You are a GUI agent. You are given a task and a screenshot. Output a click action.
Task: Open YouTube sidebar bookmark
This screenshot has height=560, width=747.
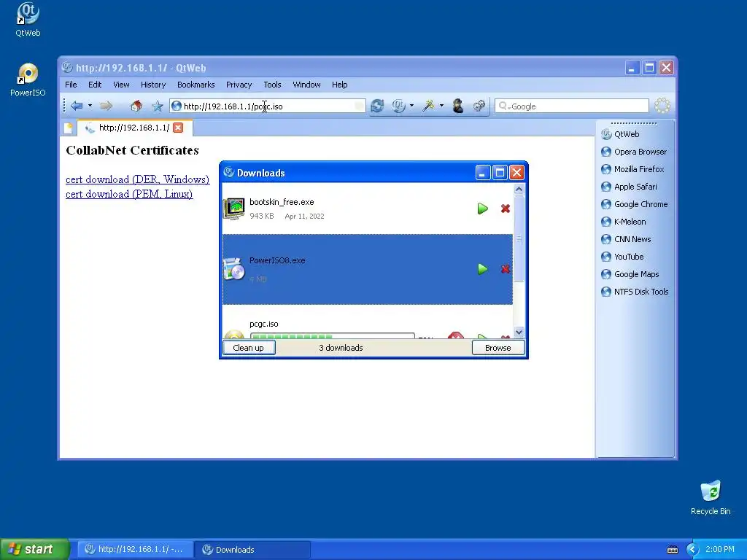click(x=622, y=257)
